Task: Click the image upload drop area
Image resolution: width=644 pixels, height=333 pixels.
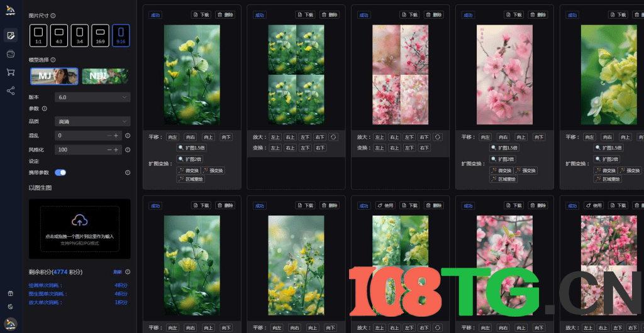Action: tap(80, 229)
